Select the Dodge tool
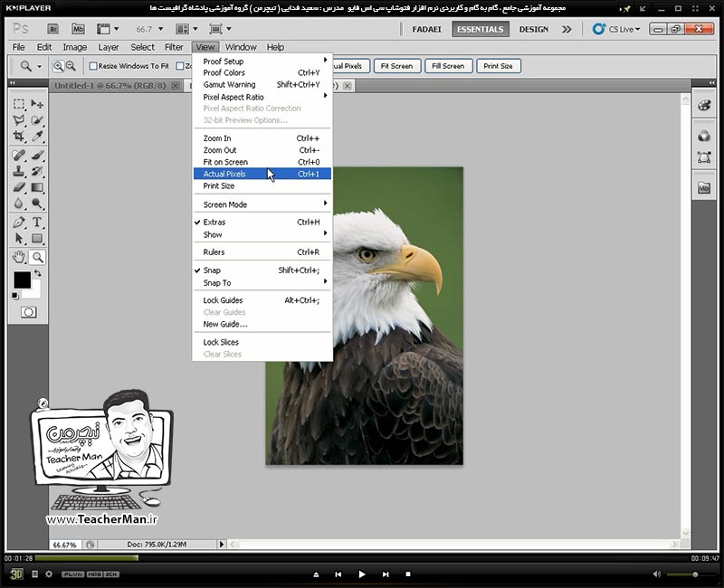Viewport: 724px width, 588px height. pyautogui.click(x=37, y=204)
